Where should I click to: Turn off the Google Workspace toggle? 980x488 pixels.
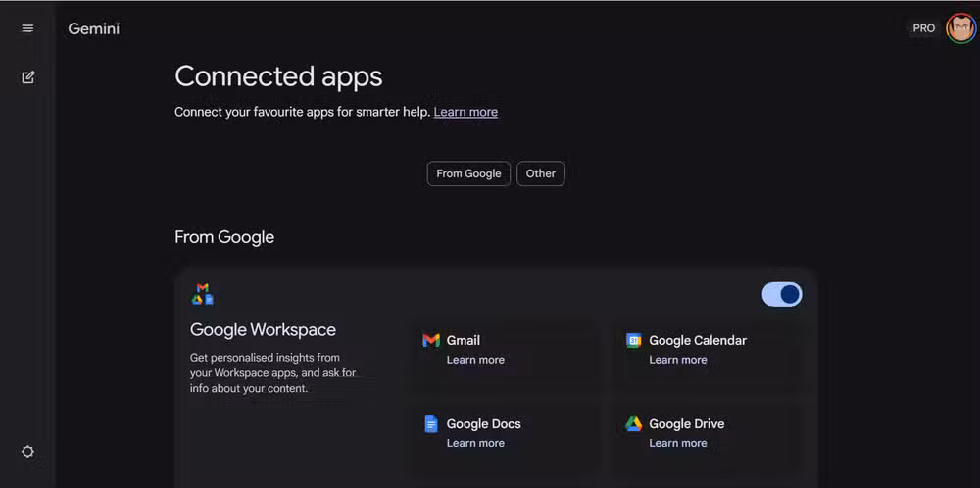tap(781, 294)
